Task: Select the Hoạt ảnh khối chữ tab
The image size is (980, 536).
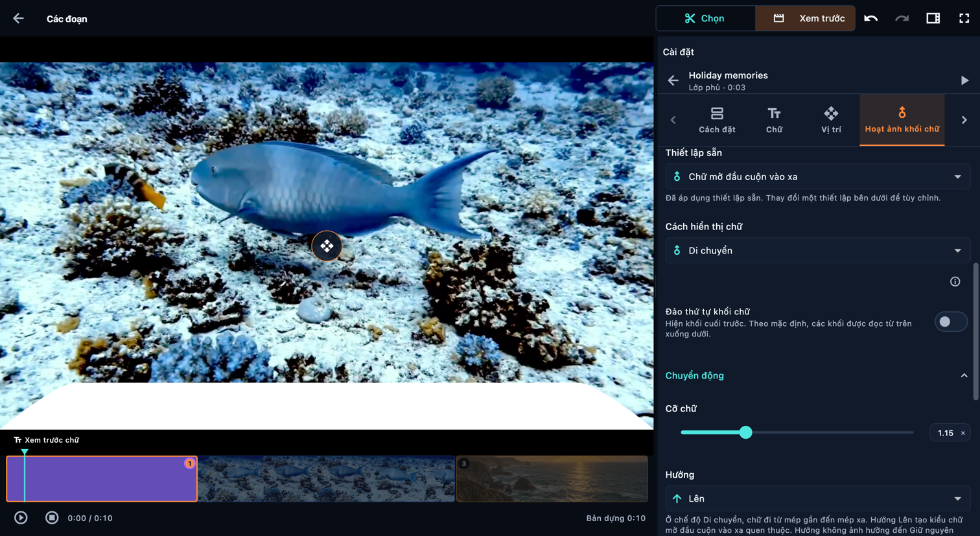Action: [902, 120]
